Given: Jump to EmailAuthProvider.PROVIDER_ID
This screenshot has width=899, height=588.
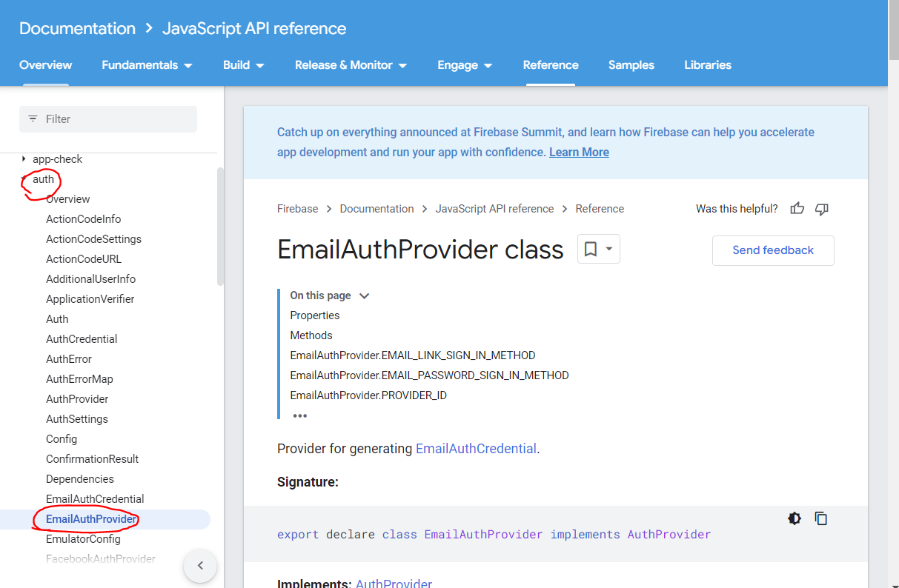Looking at the screenshot, I should coord(368,395).
